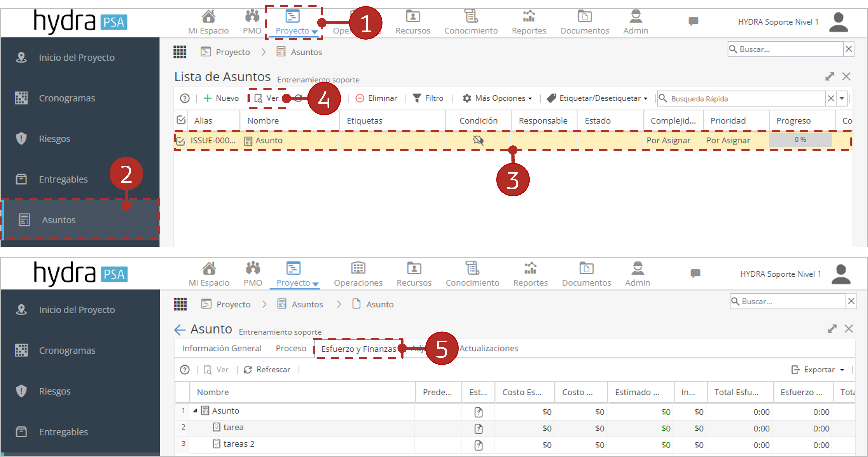Open Recursos module on the Asunto detail screen

[x=414, y=274]
